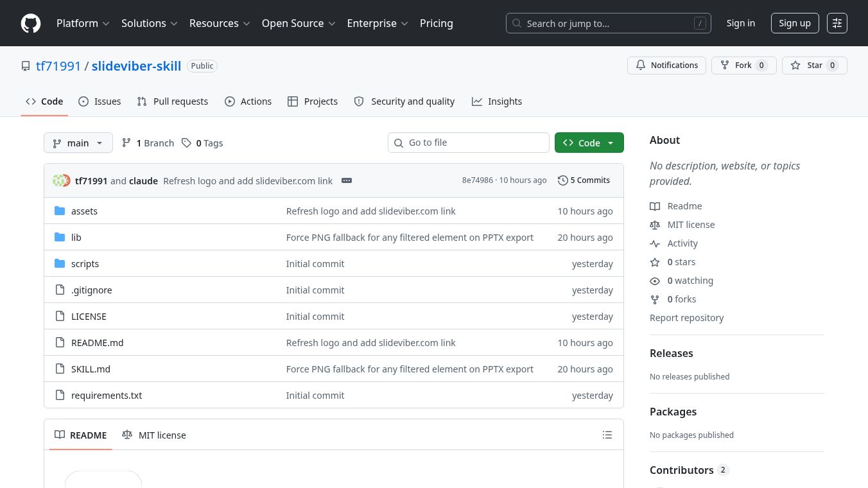Click the star icon next to 0 stars

[655, 262]
